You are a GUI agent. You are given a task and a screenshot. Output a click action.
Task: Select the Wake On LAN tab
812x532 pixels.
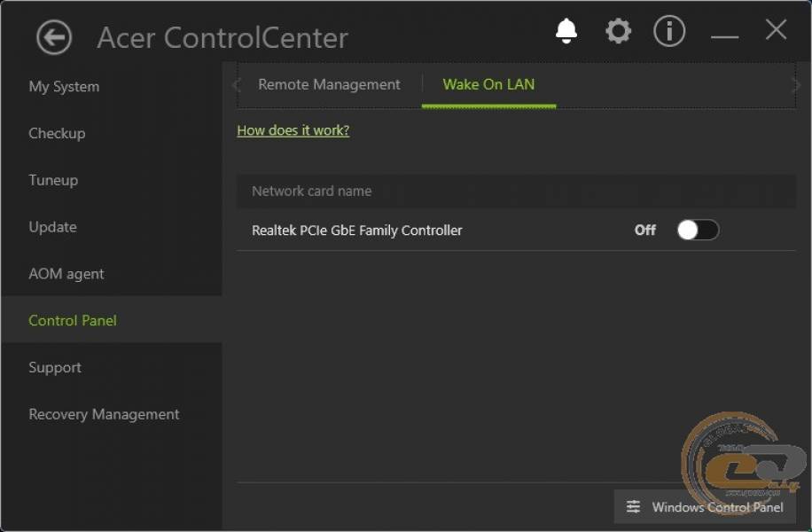488,84
